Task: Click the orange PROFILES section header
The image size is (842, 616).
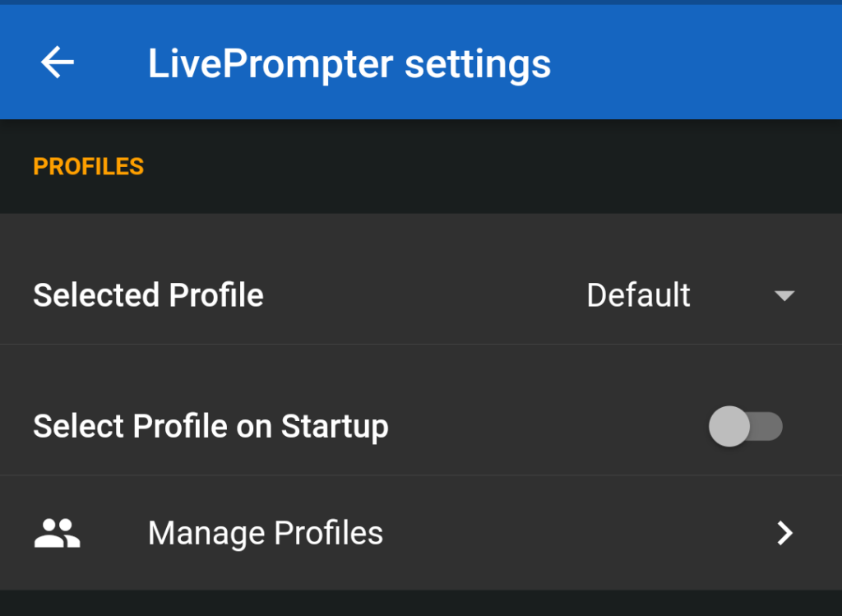Action: pyautogui.click(x=89, y=166)
